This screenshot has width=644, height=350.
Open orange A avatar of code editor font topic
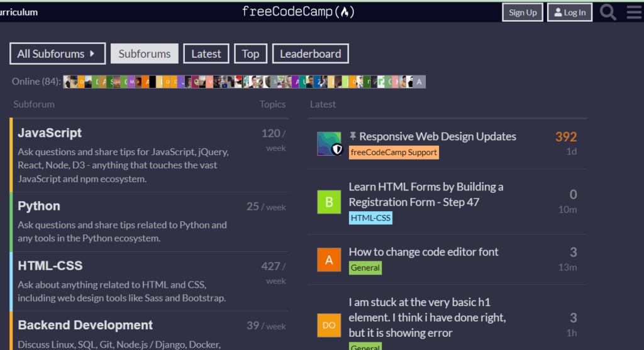(329, 260)
